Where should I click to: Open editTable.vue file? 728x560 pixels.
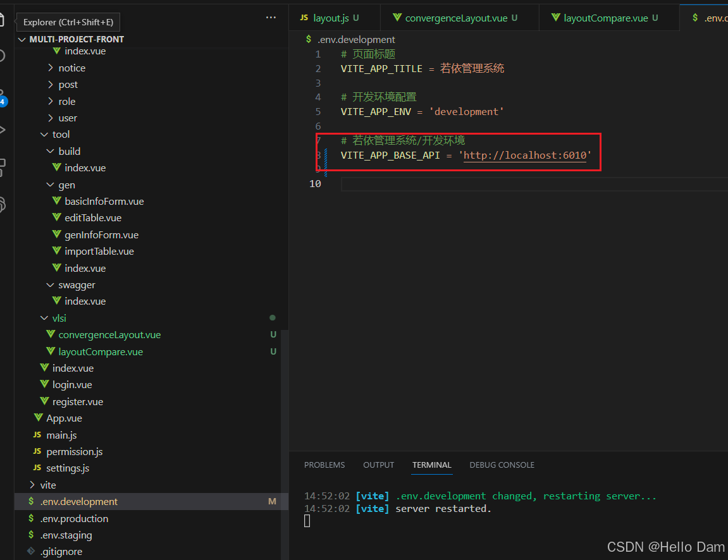coord(93,217)
